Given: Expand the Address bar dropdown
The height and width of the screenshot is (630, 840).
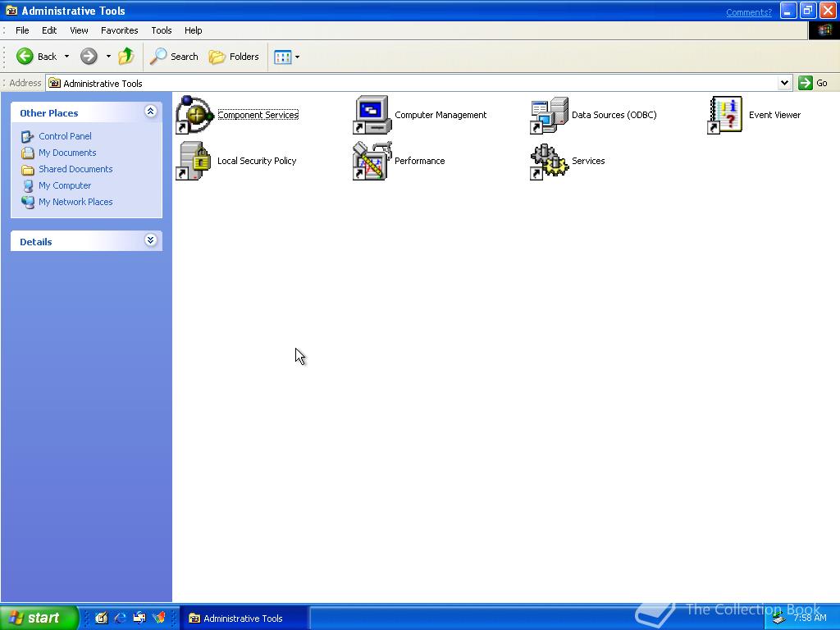Looking at the screenshot, I should tap(784, 83).
